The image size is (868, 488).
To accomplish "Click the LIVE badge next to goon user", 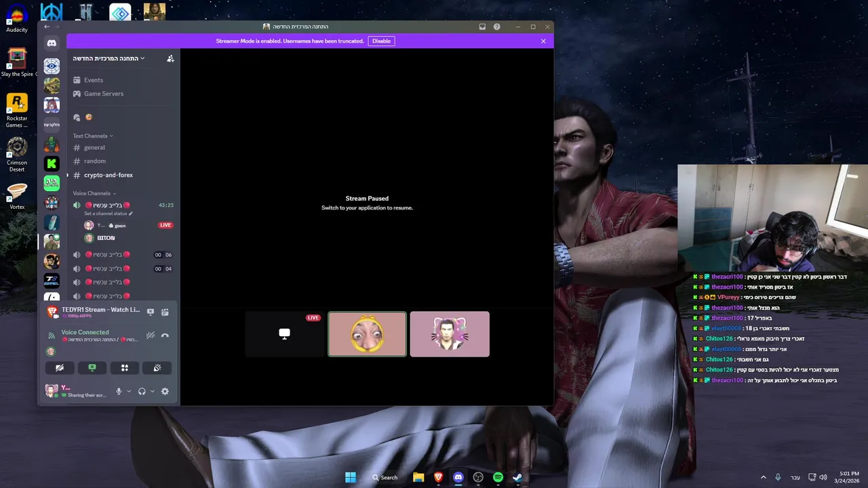I will (165, 225).
